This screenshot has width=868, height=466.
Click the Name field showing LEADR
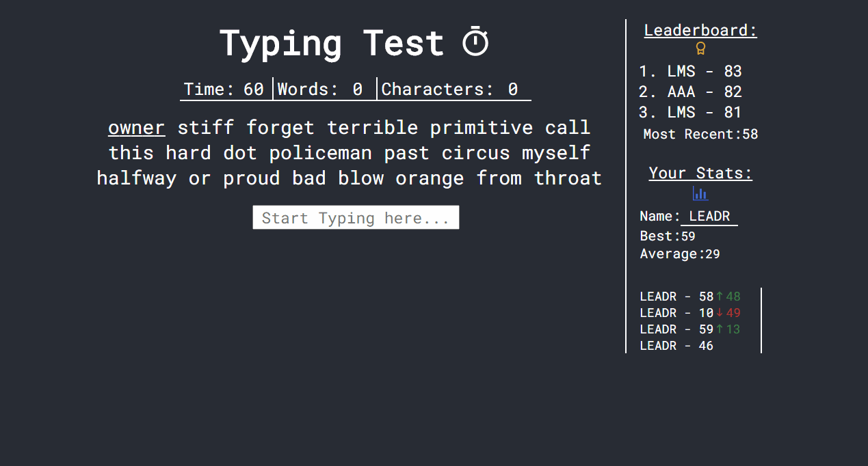pyautogui.click(x=709, y=216)
